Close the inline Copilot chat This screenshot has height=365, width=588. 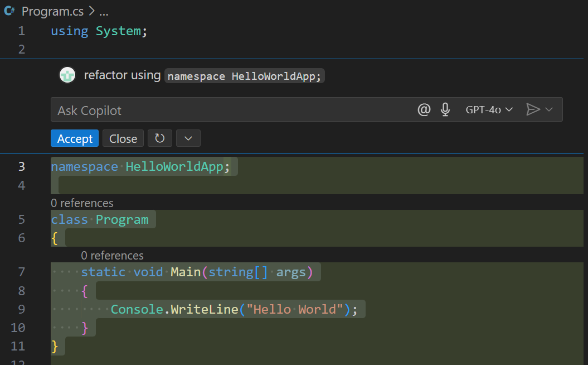[123, 138]
